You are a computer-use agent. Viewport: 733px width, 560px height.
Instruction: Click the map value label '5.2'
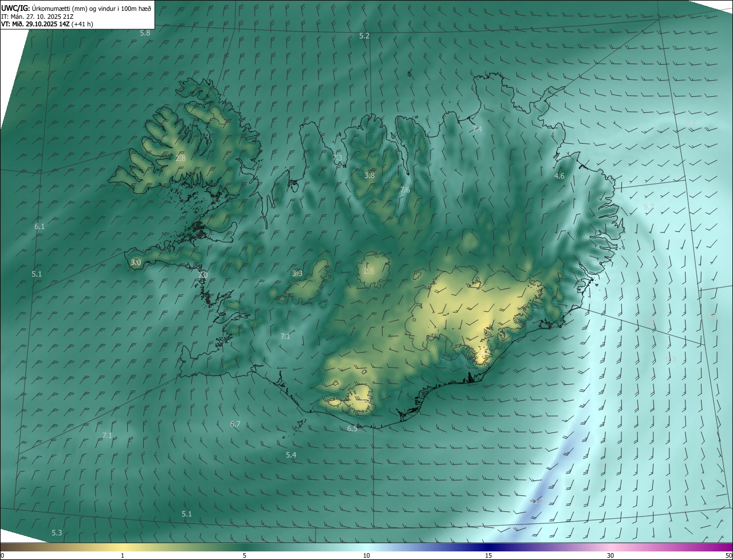click(364, 36)
